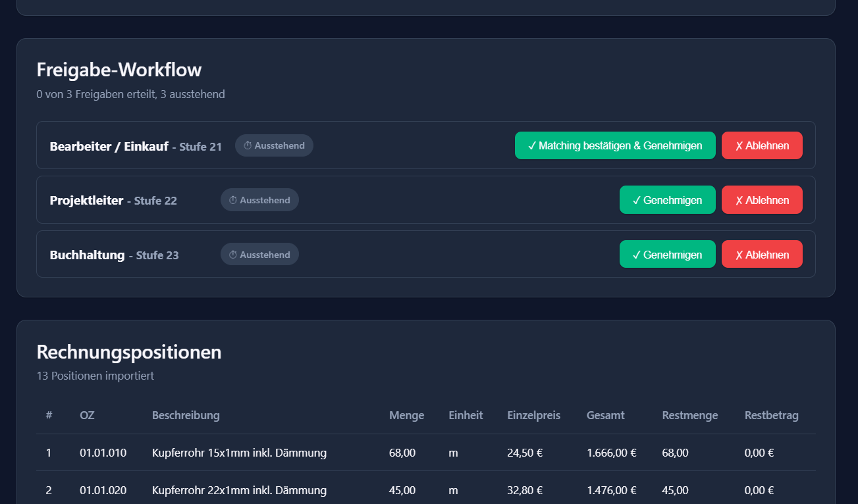
Task: Click the X icon on Projektleiter's Ablehnen button
Action: (x=738, y=199)
